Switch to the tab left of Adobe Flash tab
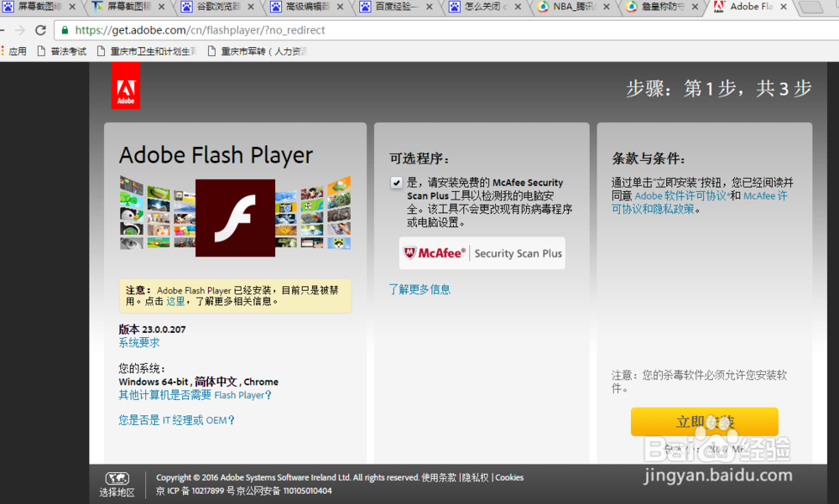 coord(663,7)
